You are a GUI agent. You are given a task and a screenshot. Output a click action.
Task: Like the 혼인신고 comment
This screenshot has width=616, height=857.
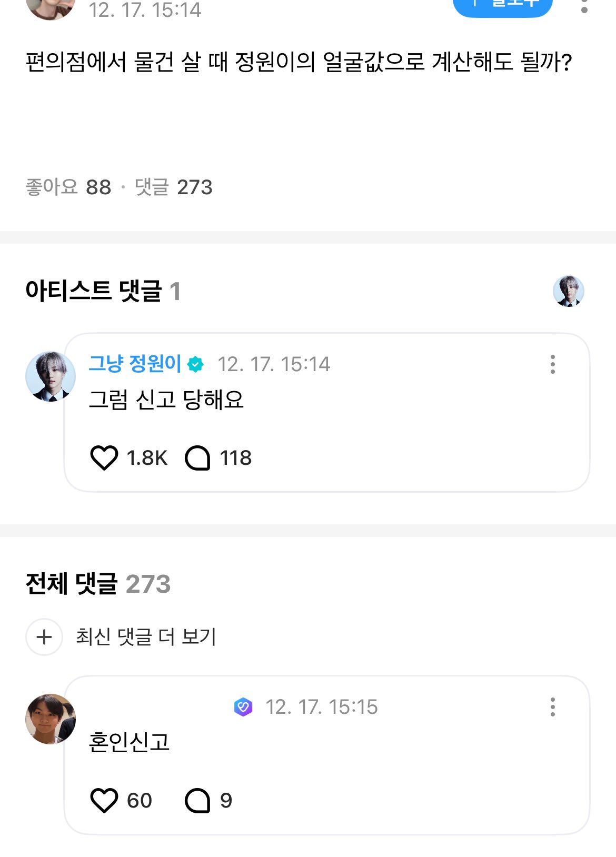(104, 800)
